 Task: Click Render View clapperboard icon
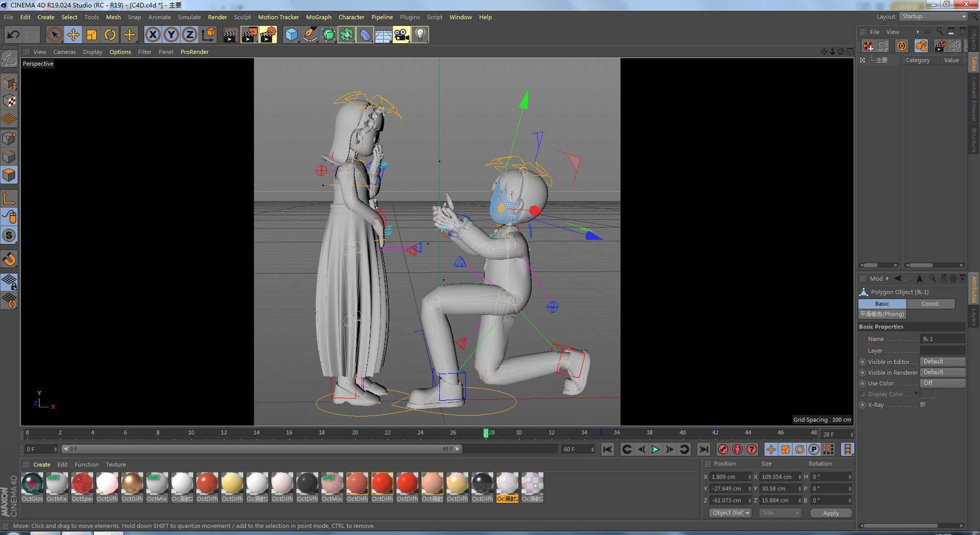[x=230, y=35]
